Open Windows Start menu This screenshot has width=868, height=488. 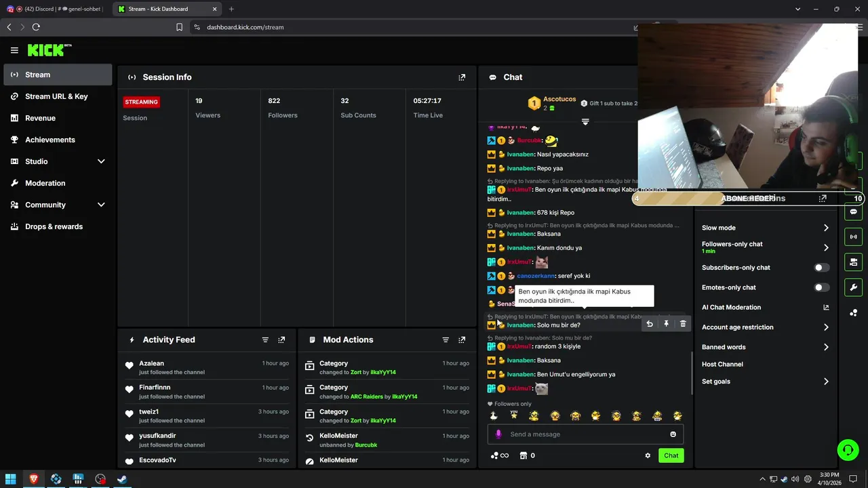11,479
